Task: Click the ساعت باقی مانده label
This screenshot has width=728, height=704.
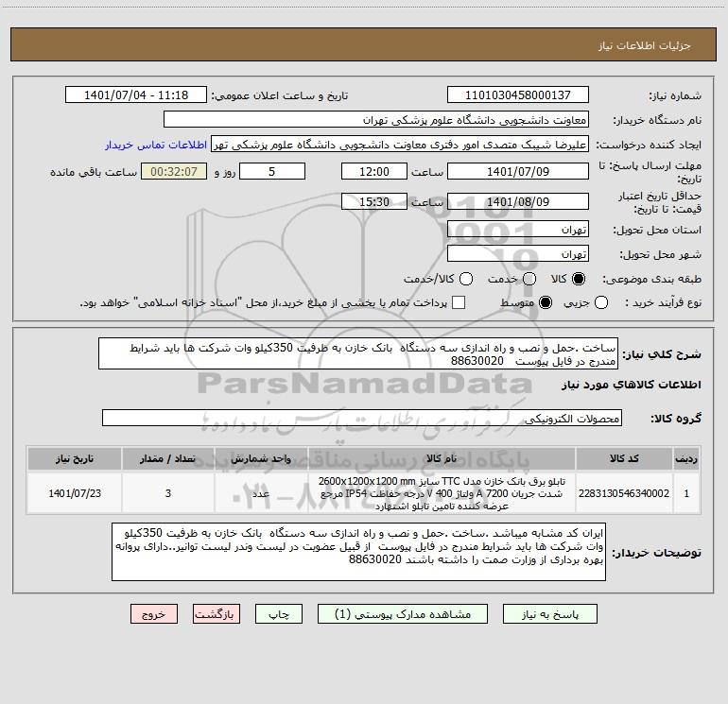Action: point(94,172)
